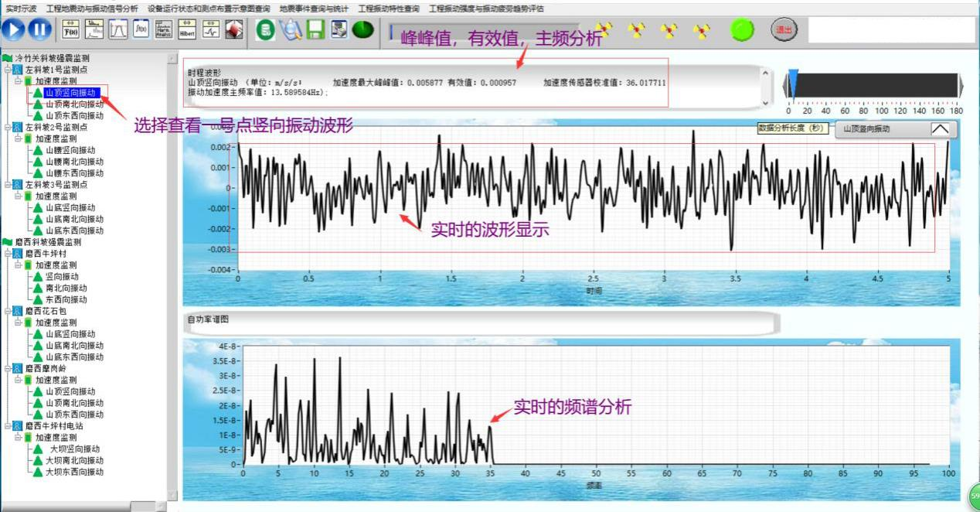Open the 地震事件查询与统计 menu
980x512 pixels.
314,9
